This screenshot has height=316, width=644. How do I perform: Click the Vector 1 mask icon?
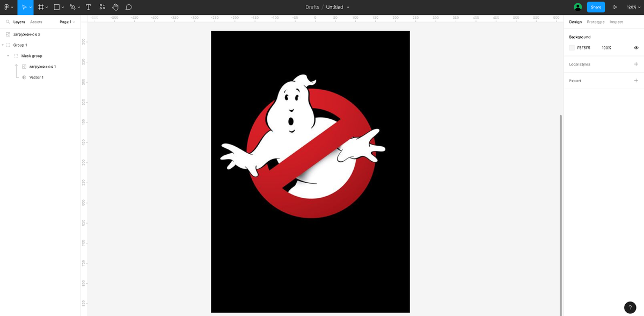[x=24, y=77]
